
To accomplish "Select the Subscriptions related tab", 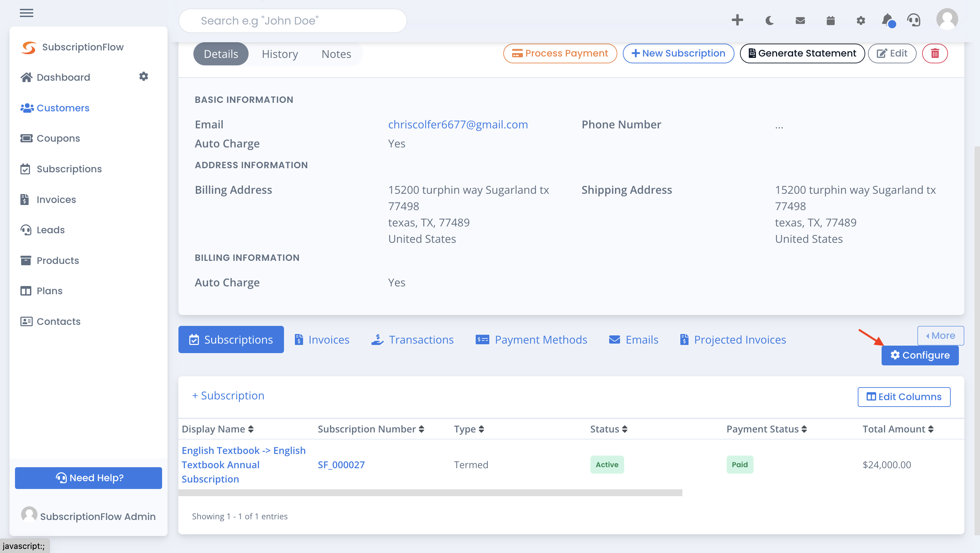I will tap(231, 339).
